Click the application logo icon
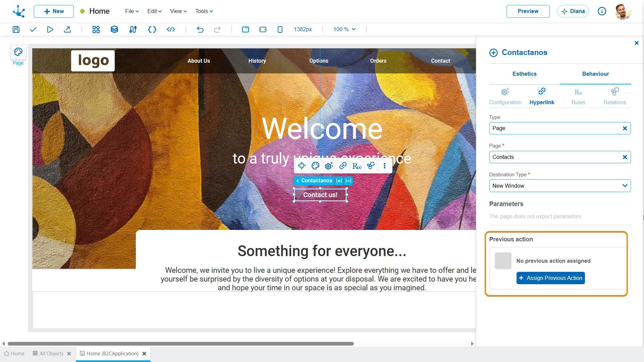 [19, 11]
